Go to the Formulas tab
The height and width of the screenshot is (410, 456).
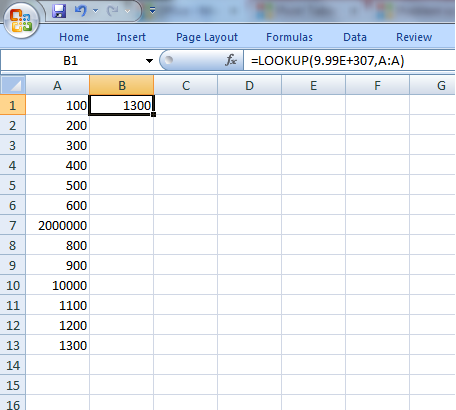[x=289, y=37]
